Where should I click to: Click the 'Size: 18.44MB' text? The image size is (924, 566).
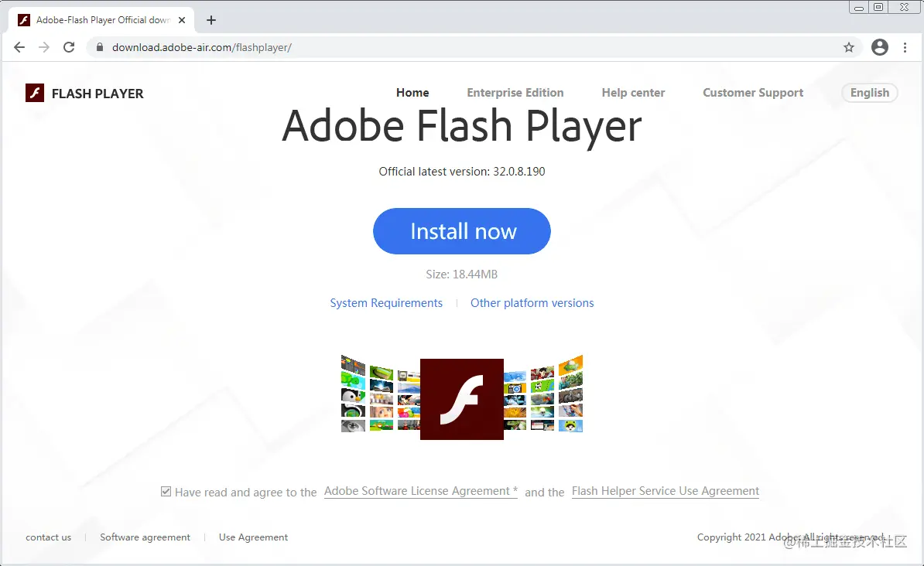(x=462, y=274)
